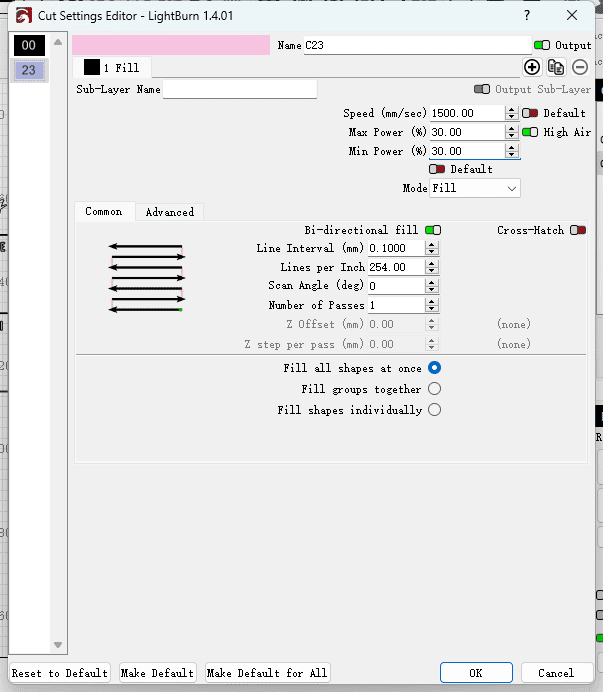Click the Max Power value field
This screenshot has width=603, height=692.
pos(467,132)
